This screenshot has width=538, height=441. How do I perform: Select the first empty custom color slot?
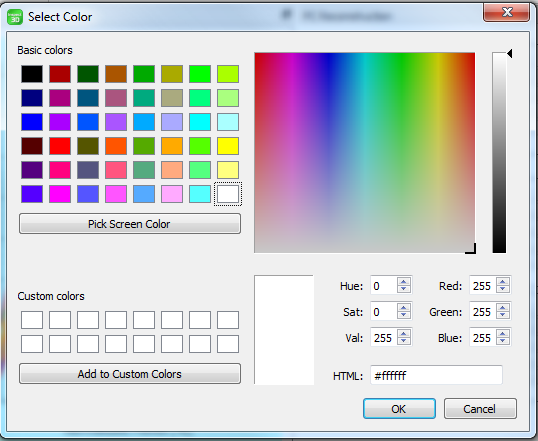tap(32, 320)
